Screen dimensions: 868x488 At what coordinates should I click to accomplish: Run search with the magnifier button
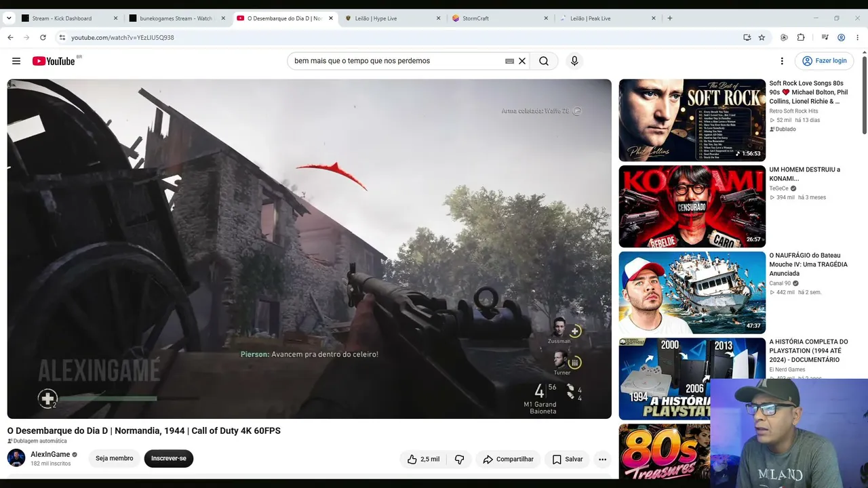pyautogui.click(x=544, y=61)
